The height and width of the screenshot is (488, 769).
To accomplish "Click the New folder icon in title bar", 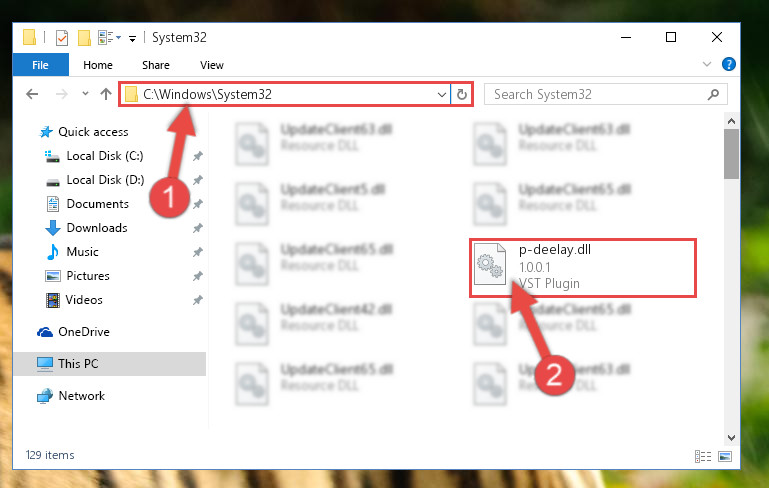I will [x=84, y=38].
